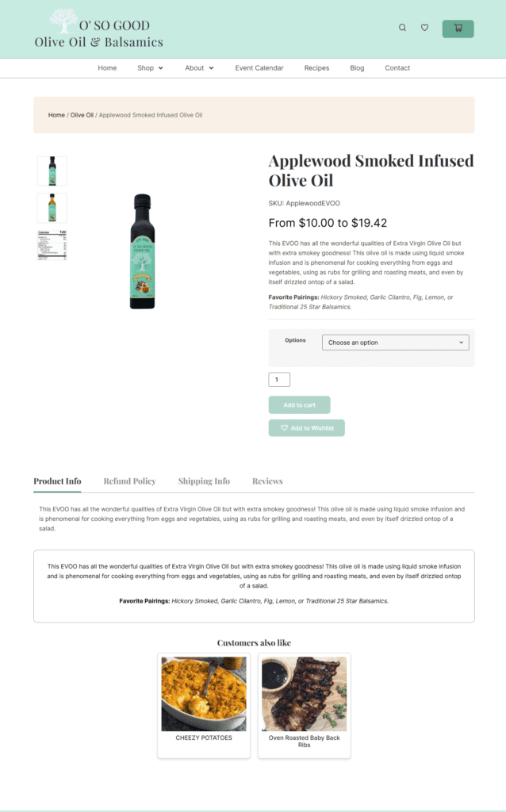Open the Cheezy Potatoes recipe card

[204, 706]
